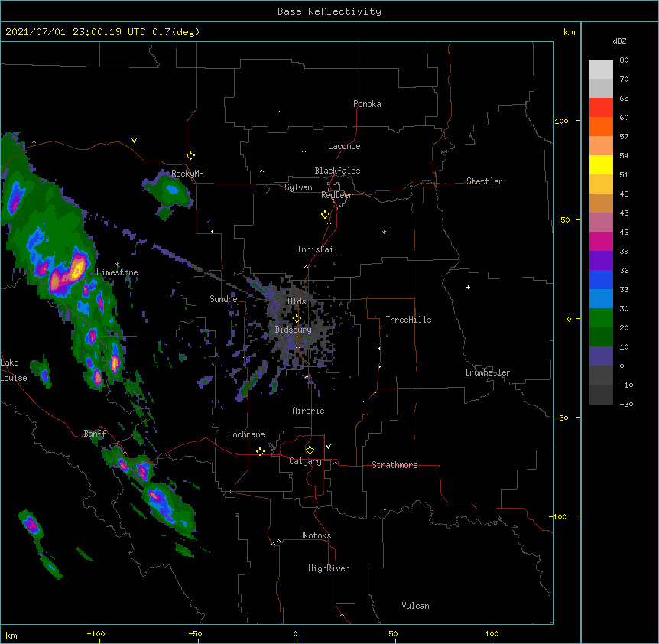Screen dimensions: 659x644
Task: Click the HighRiver city label
Action: tap(329, 568)
